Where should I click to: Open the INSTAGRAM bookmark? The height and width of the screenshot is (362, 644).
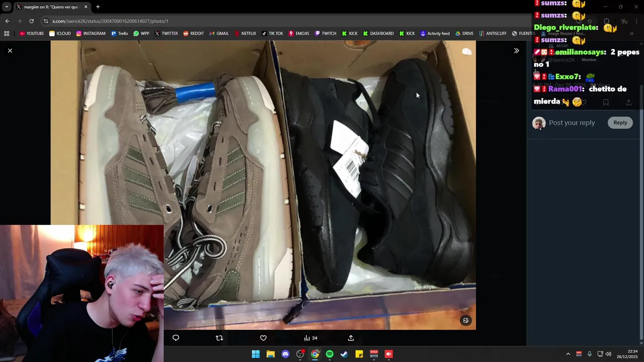(x=91, y=34)
